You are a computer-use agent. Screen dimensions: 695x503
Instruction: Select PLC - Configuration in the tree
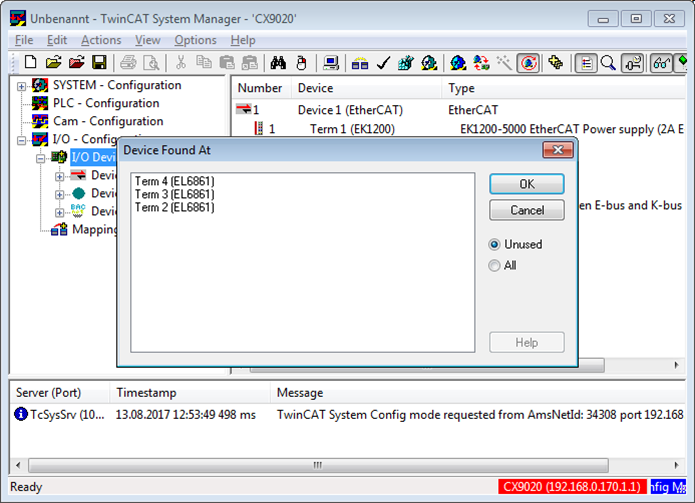tap(106, 103)
